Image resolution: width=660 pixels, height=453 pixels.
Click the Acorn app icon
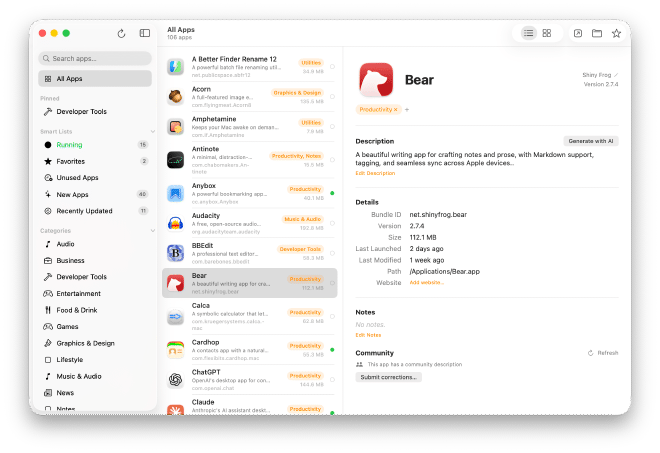pyautogui.click(x=176, y=96)
